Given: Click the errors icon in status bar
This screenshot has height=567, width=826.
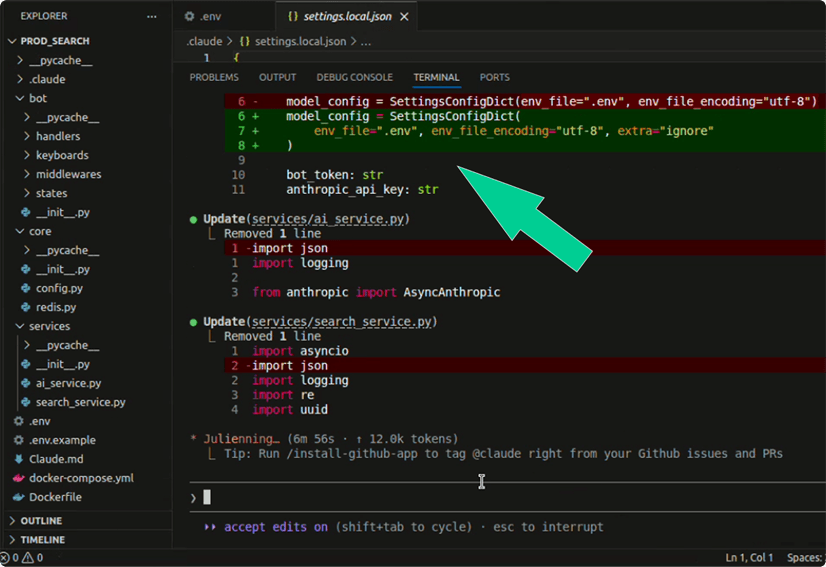Looking at the screenshot, I should click(5, 558).
